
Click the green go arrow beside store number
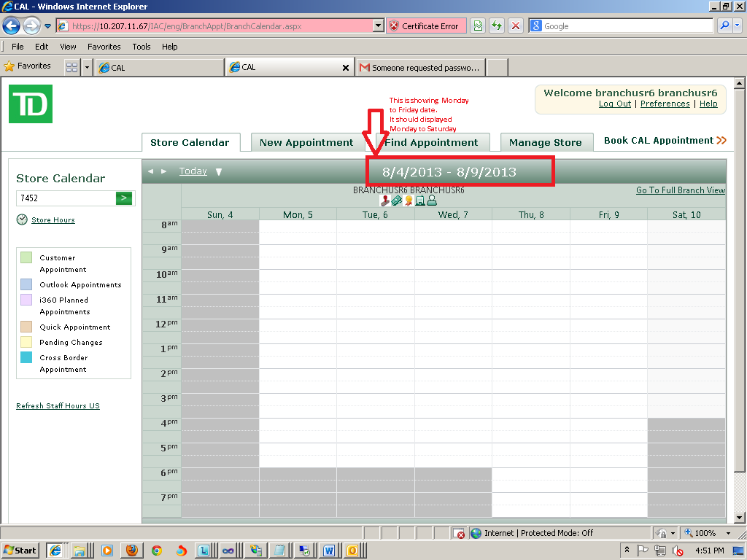pos(124,198)
